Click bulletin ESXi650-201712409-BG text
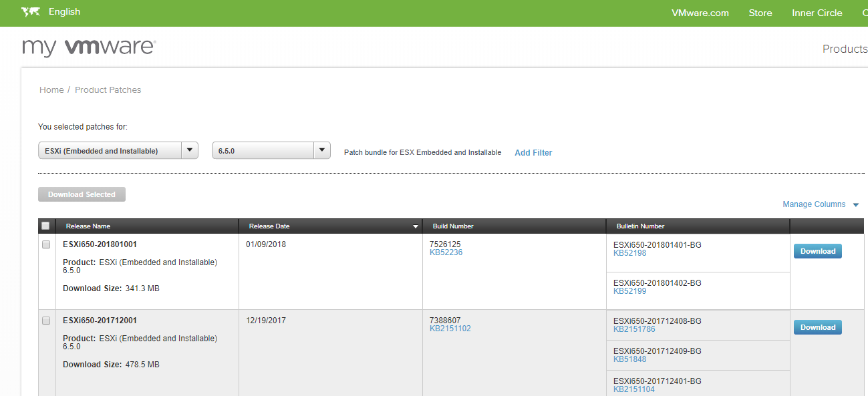The height and width of the screenshot is (396, 868). tap(658, 351)
